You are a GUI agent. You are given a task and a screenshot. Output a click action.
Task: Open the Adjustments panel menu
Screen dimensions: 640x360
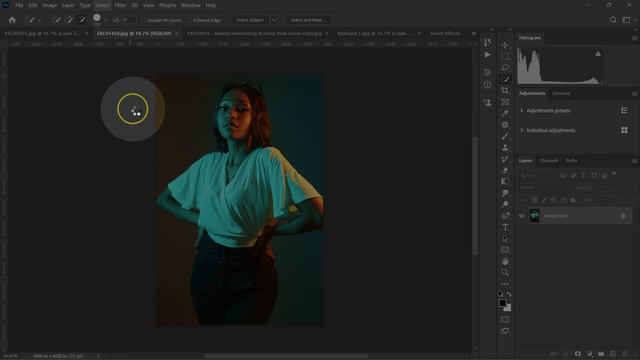click(634, 93)
